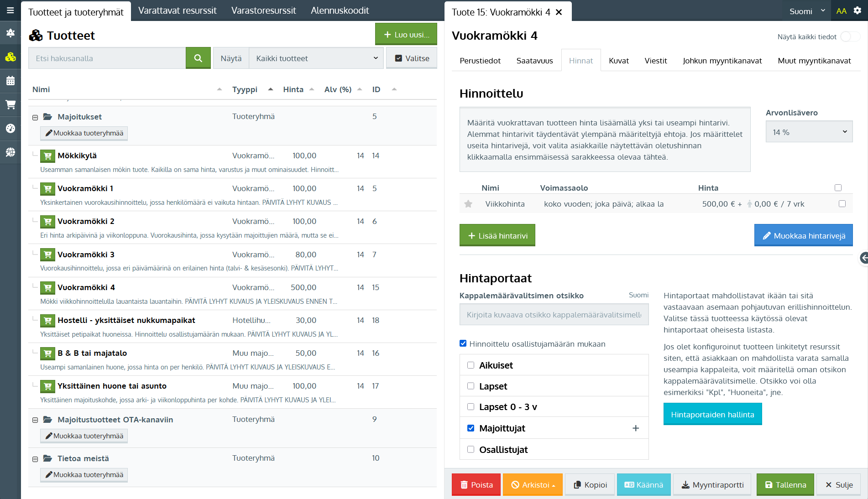868x499 pixels.
Task: Click the star icon on Viikkohinta row
Action: pyautogui.click(x=468, y=204)
